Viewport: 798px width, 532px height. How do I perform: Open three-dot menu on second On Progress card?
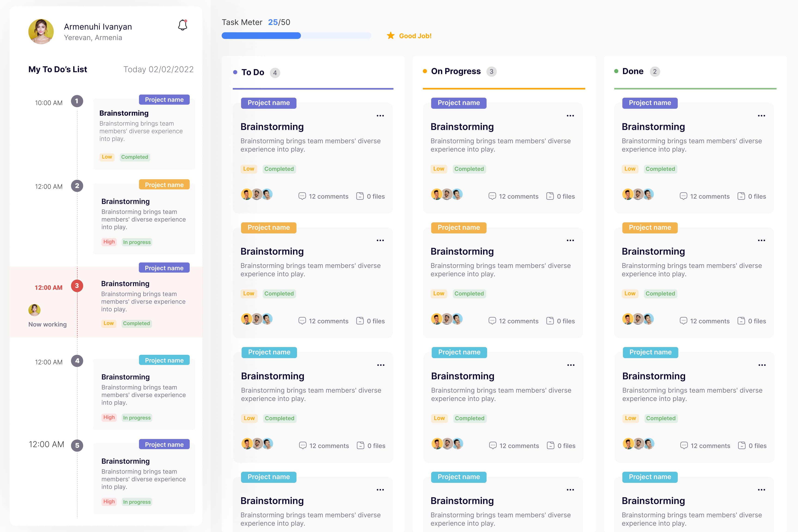coord(570,240)
